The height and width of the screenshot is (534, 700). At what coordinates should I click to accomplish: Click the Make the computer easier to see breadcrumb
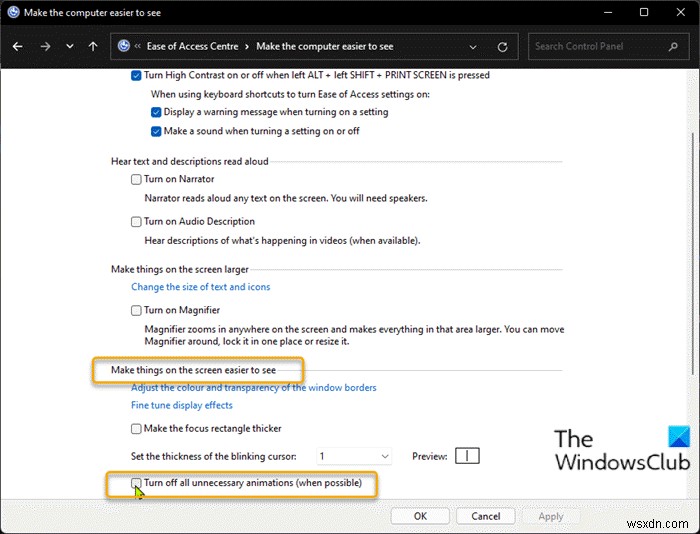325,46
